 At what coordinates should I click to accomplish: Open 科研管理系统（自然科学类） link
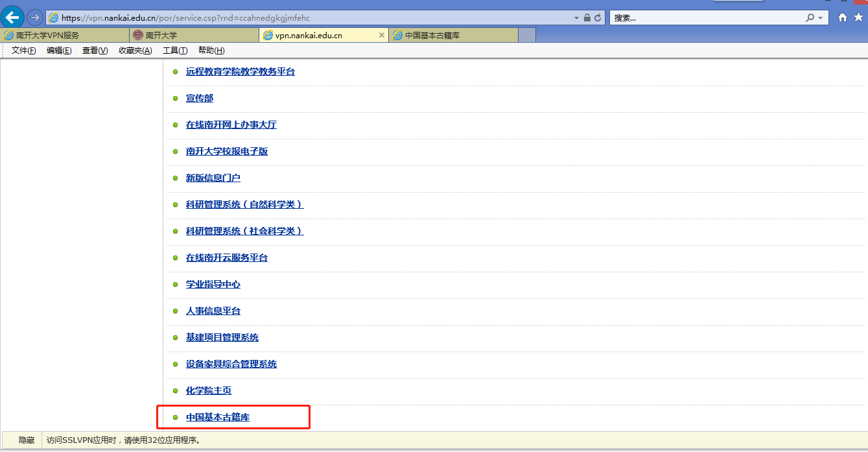point(245,204)
